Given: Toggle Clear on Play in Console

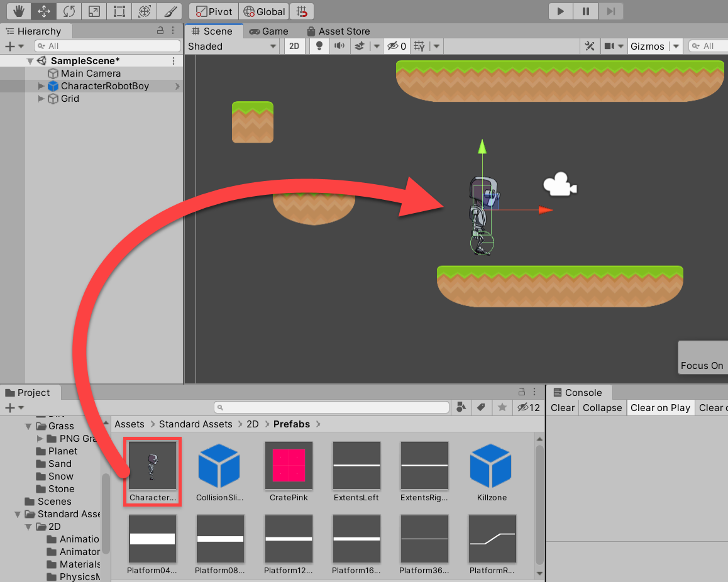Looking at the screenshot, I should click(x=660, y=407).
